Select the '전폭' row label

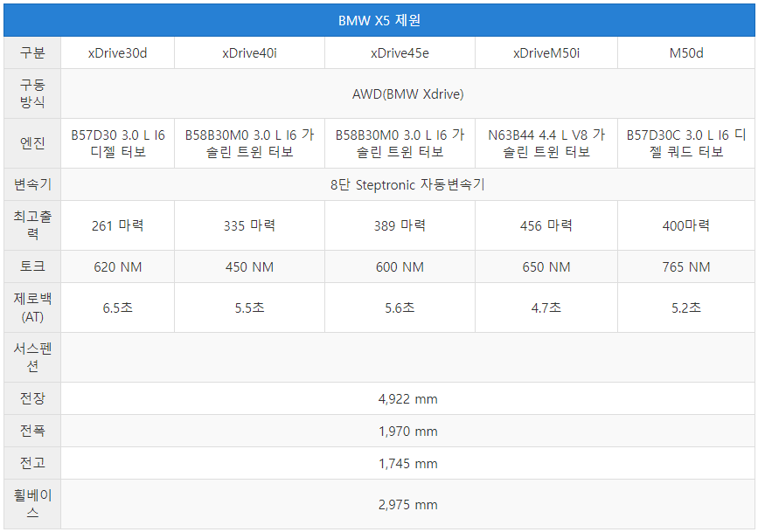click(x=32, y=431)
